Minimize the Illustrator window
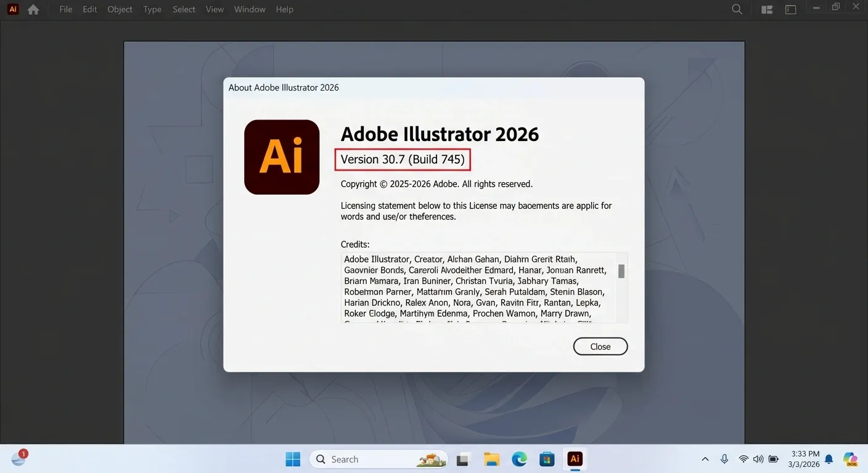This screenshot has height=473, width=868. [x=817, y=7]
